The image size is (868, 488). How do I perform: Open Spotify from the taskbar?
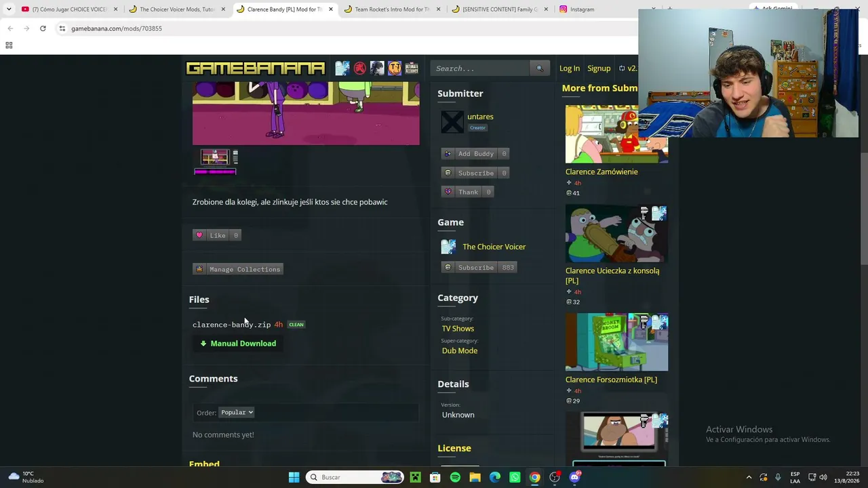point(455,477)
